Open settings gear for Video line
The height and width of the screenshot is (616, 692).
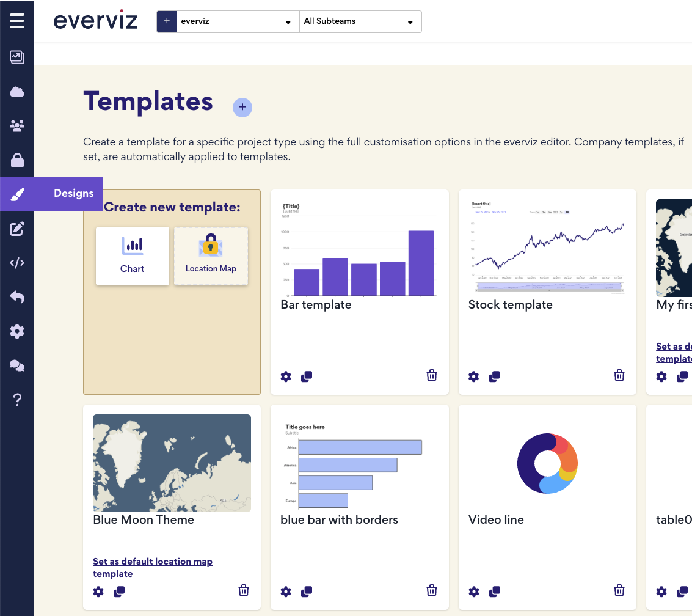pyautogui.click(x=473, y=592)
